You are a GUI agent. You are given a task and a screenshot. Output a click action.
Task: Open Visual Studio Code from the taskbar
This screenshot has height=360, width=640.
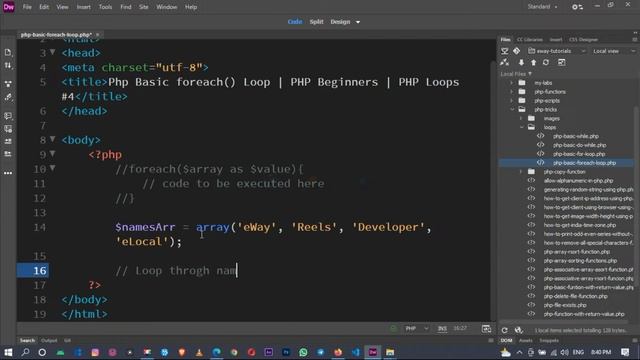[x=356, y=352]
